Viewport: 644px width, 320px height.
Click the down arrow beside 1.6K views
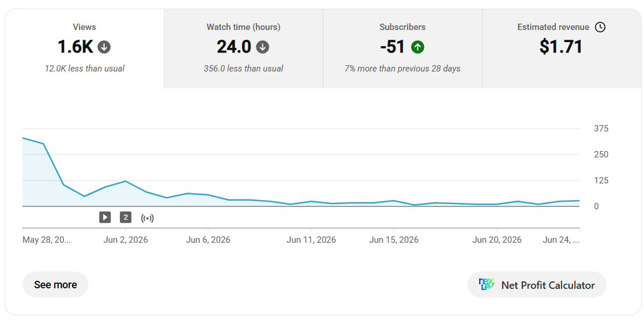pyautogui.click(x=104, y=47)
